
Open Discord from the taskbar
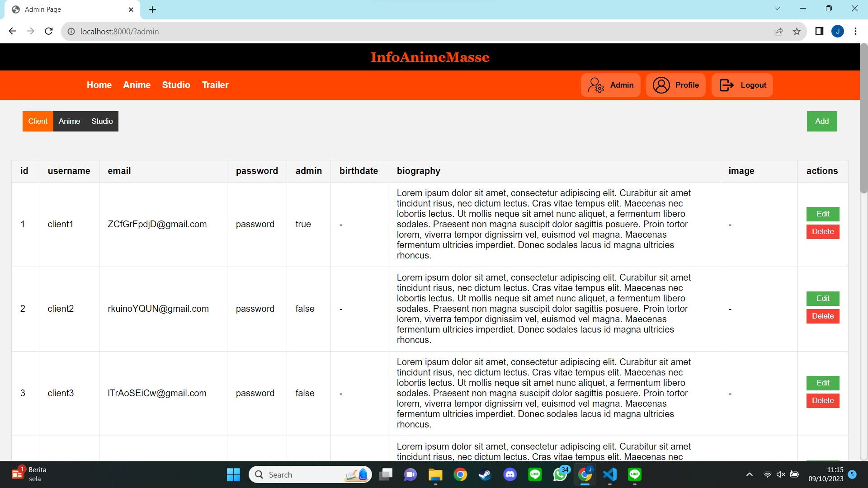(x=510, y=474)
